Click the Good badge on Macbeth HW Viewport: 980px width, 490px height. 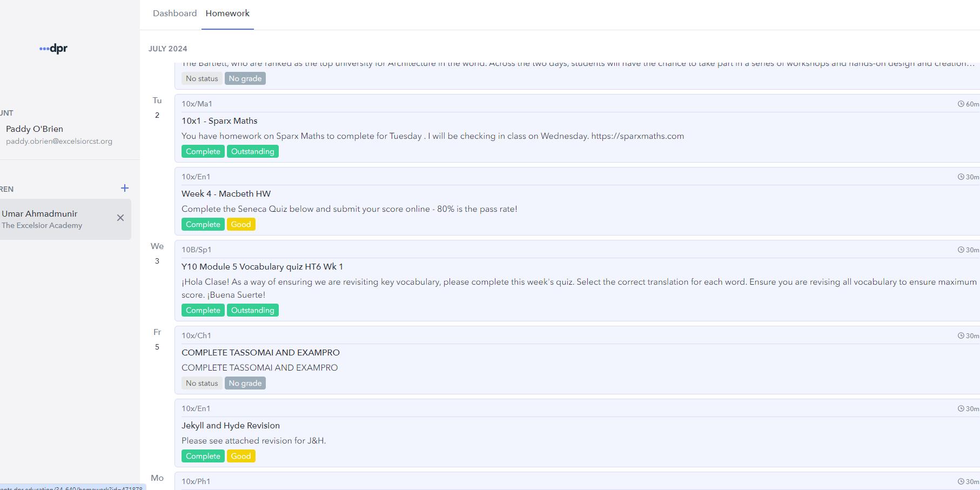click(241, 225)
